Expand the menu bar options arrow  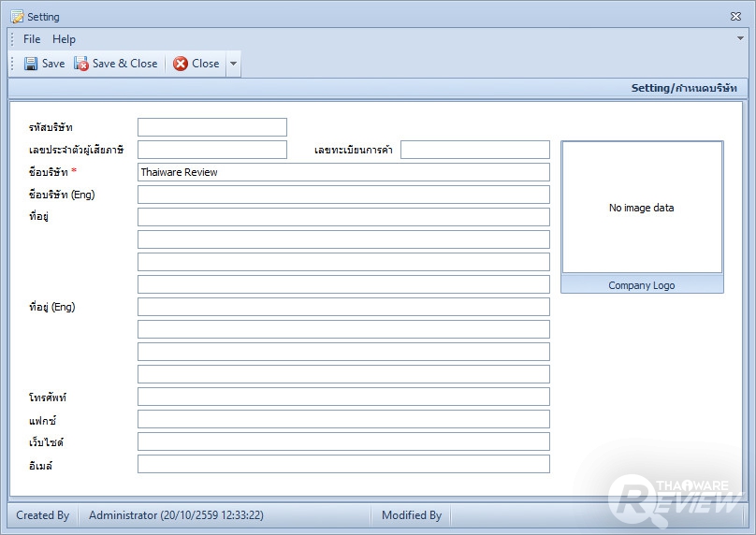click(740, 38)
